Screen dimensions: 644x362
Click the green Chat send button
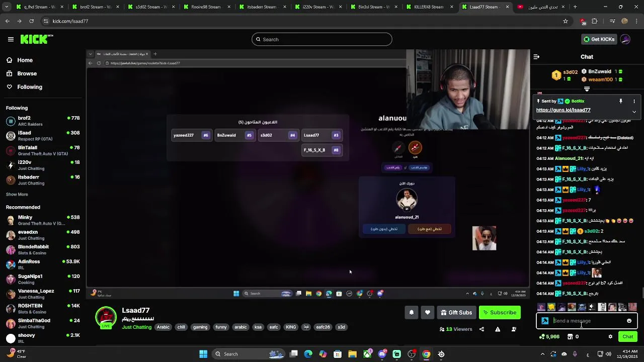(628, 337)
